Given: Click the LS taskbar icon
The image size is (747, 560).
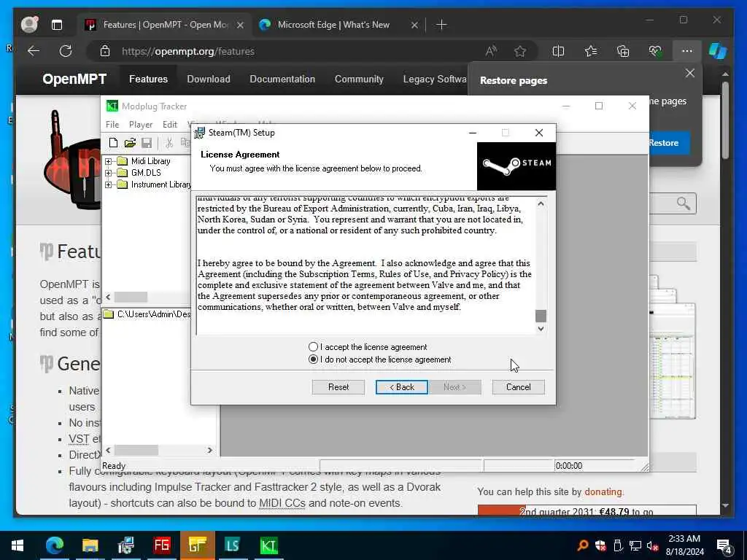Looking at the screenshot, I should [x=233, y=545].
